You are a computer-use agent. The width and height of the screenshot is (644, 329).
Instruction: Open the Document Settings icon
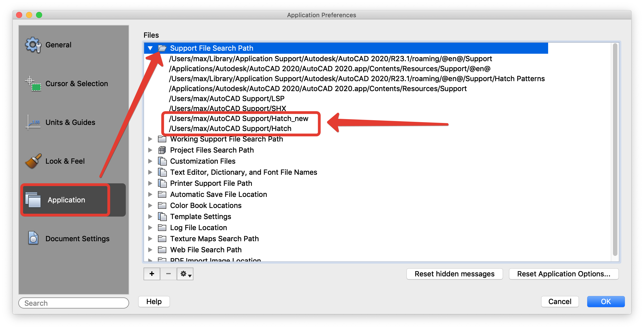point(32,238)
